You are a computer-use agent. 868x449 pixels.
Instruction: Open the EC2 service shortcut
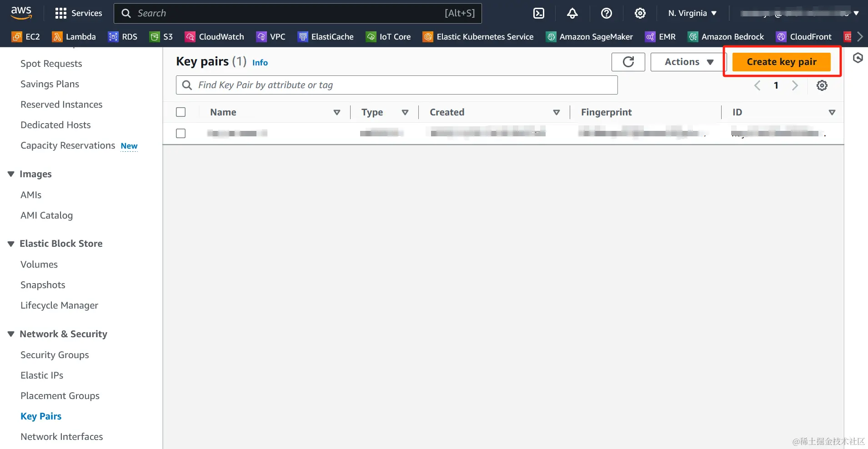pos(26,37)
